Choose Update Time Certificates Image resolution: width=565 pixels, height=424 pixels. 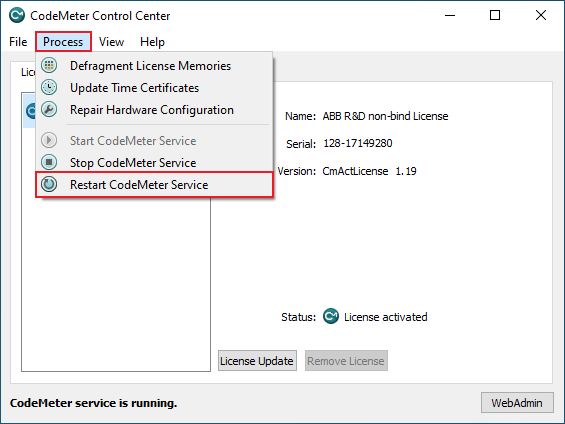click(154, 88)
